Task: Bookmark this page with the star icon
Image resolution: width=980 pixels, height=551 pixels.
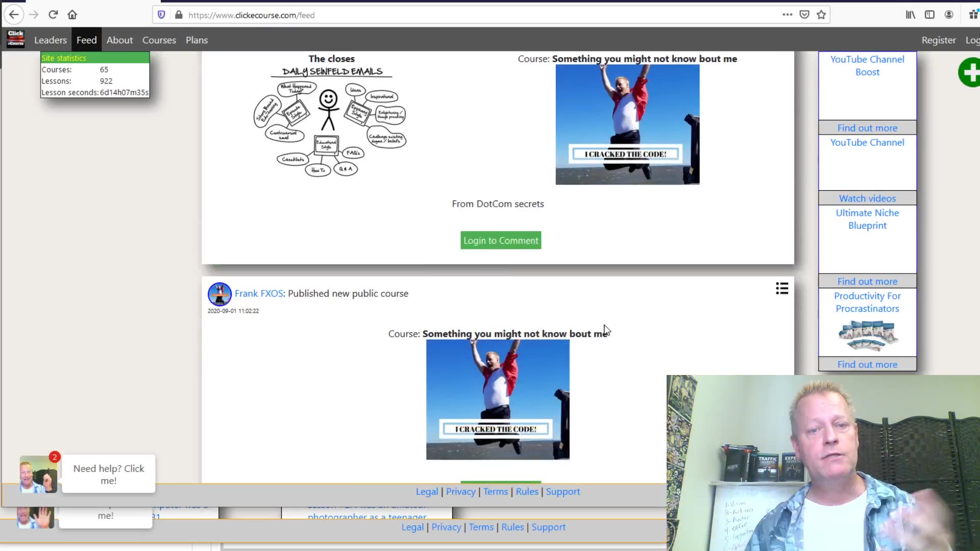Action: click(821, 15)
